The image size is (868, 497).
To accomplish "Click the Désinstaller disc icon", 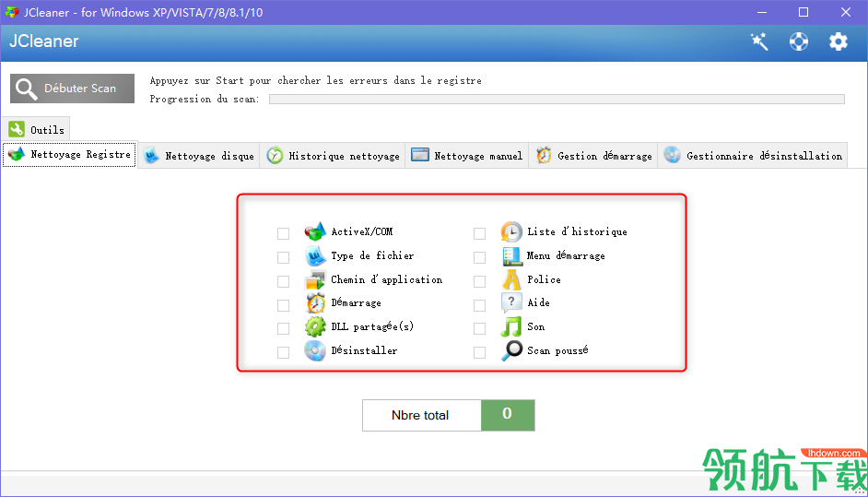I will coord(315,350).
